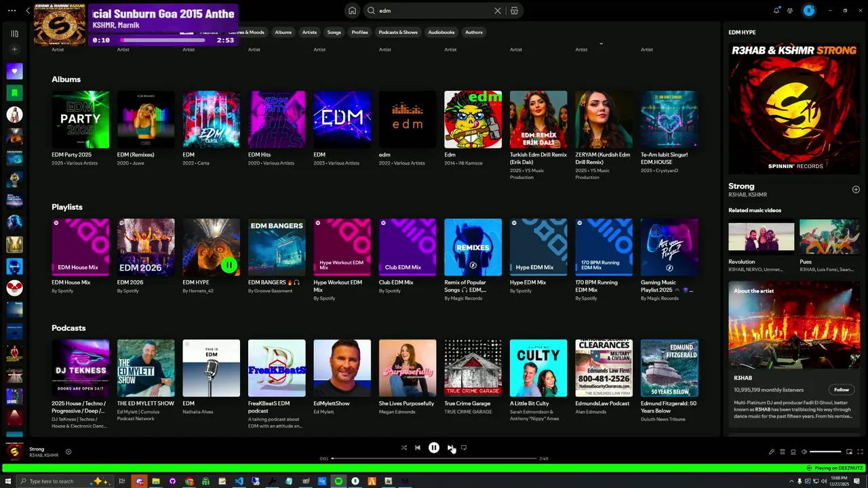Screen dimensions: 868x488
Task: Filter results by Songs
Action: (334, 33)
